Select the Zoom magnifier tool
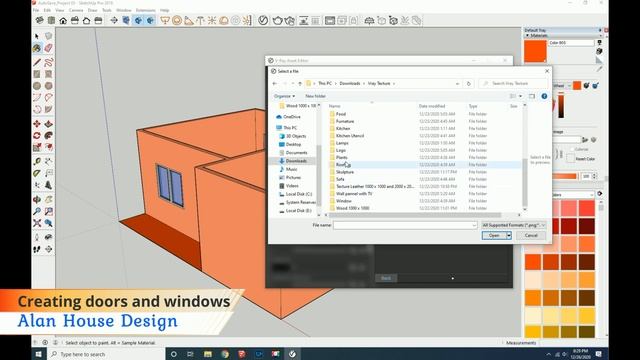This screenshot has width=640, height=360. pyautogui.click(x=37, y=211)
